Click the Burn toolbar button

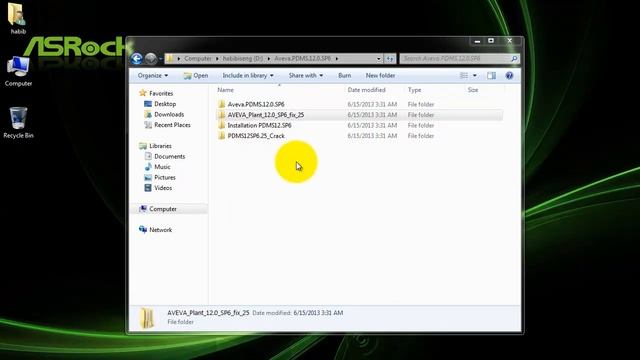[x=344, y=76]
